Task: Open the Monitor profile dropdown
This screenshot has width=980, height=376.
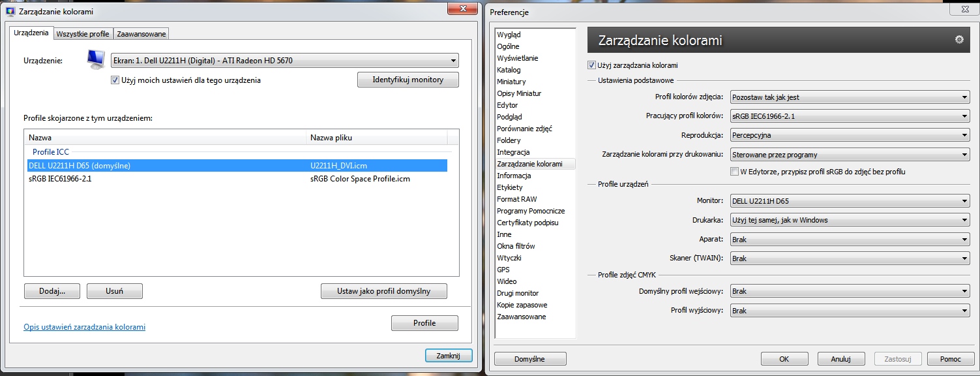Action: pyautogui.click(x=850, y=201)
